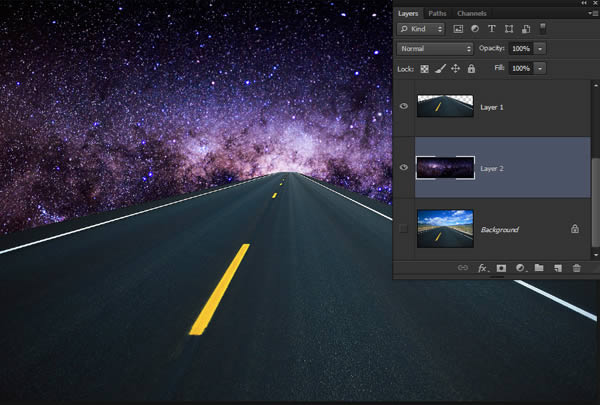Viewport: 600px width, 405px height.
Task: Click the Link layers icon
Action: point(463,268)
